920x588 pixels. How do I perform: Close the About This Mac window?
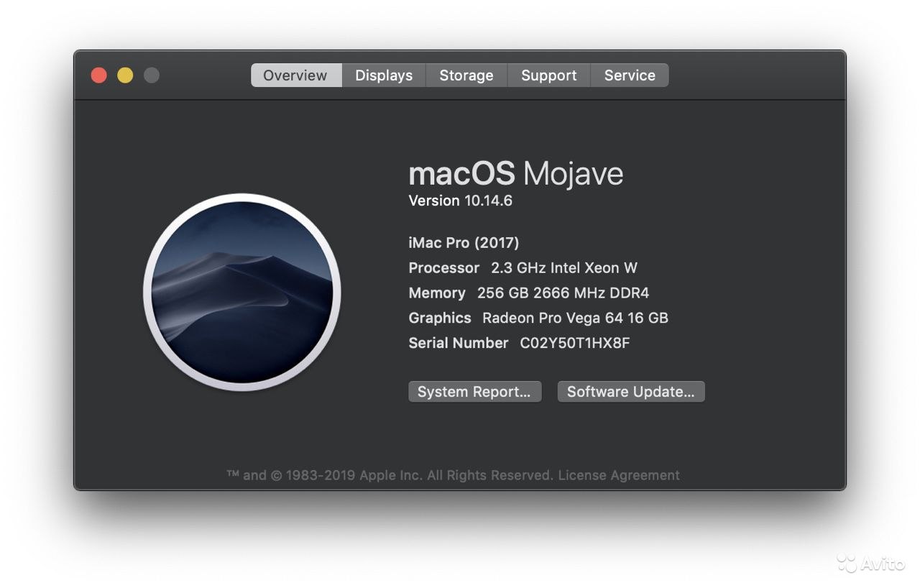click(99, 75)
